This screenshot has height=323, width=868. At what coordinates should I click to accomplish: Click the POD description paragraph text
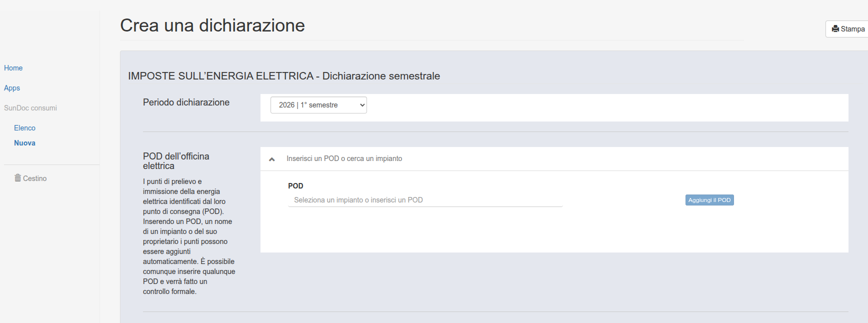point(189,236)
